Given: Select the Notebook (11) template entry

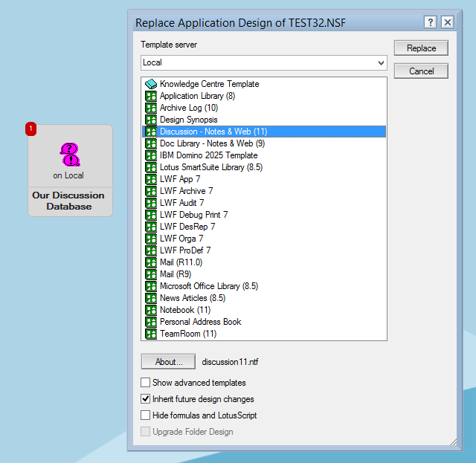Looking at the screenshot, I should (x=185, y=310).
